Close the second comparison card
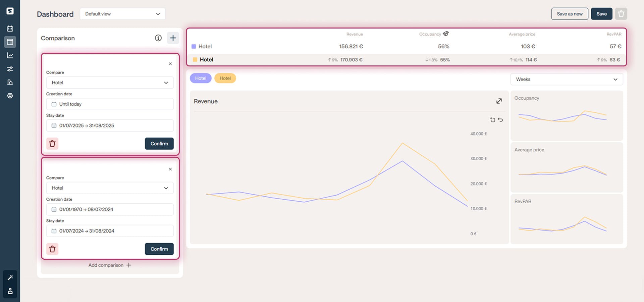Image resolution: width=644 pixels, height=302 pixels. (x=170, y=169)
